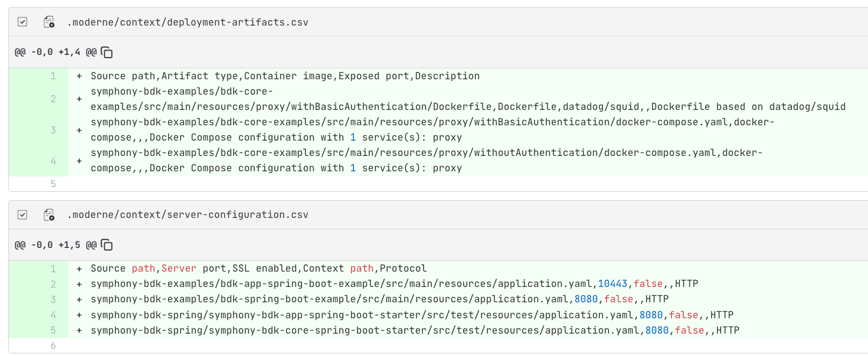The width and height of the screenshot is (868, 356).
Task: Select line number 3 in the withBasicAuthentication docker-compose row
Action: (54, 130)
